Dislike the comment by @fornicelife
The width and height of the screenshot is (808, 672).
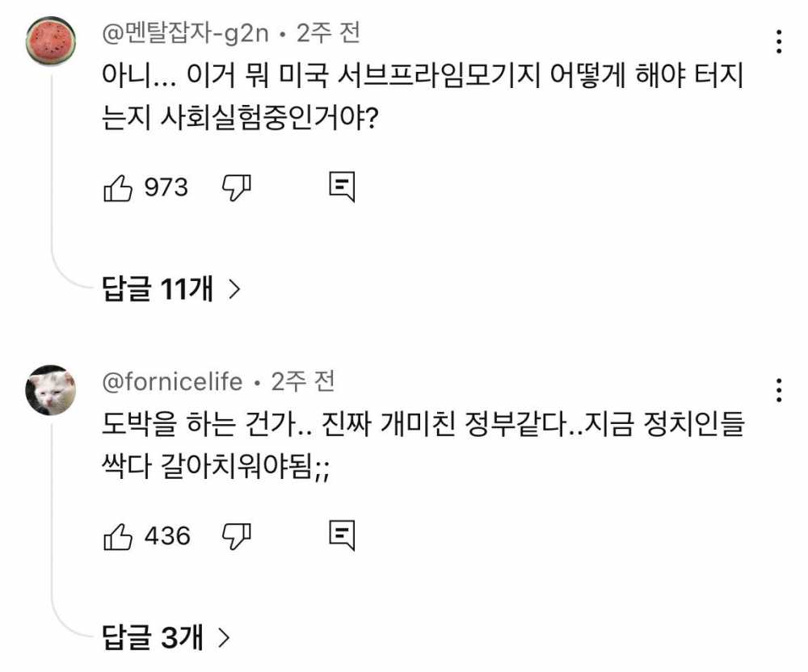tap(237, 535)
